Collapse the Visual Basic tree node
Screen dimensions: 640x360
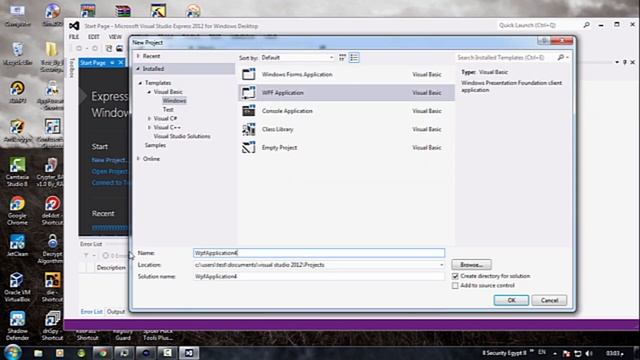point(149,92)
